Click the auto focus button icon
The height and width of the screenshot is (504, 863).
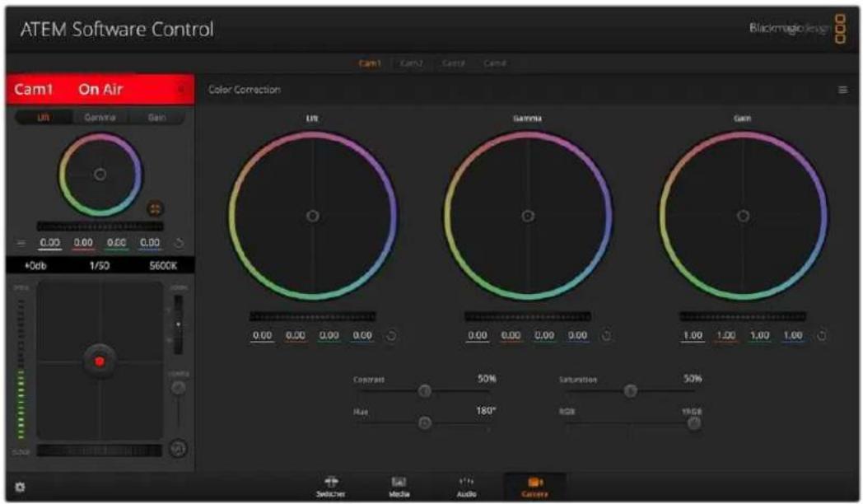coord(178,449)
